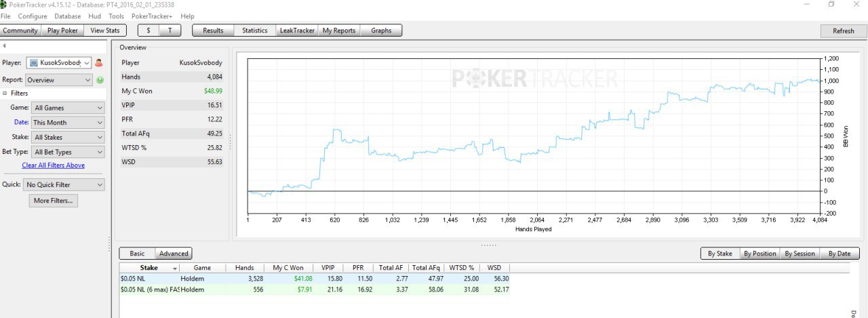This screenshot has height=318, width=868.
Task: Select the Results view
Action: pos(213,31)
